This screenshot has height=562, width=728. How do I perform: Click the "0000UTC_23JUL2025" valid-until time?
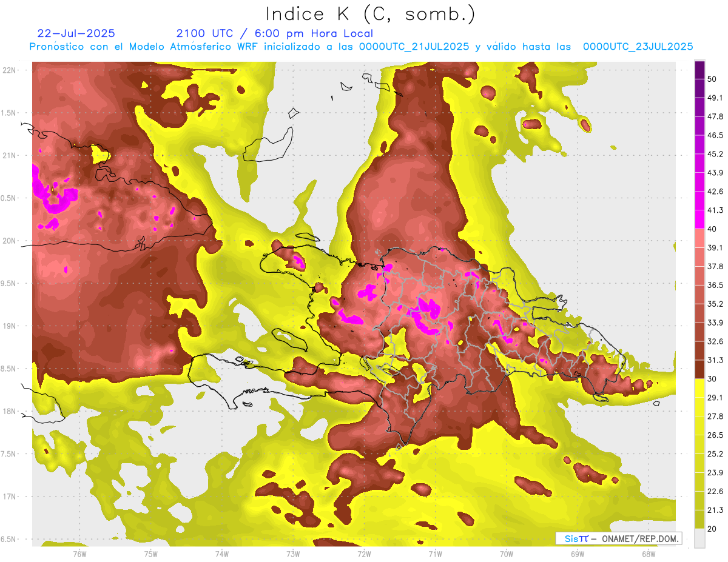click(x=638, y=47)
